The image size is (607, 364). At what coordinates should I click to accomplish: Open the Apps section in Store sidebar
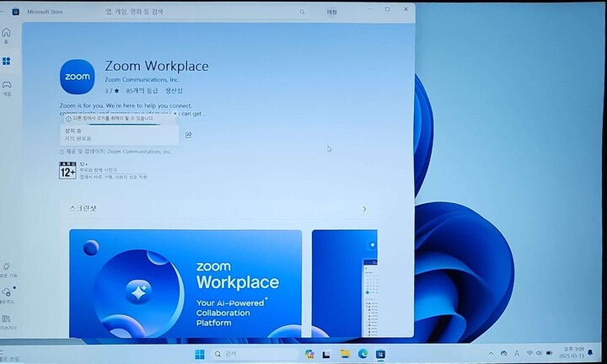(x=7, y=62)
